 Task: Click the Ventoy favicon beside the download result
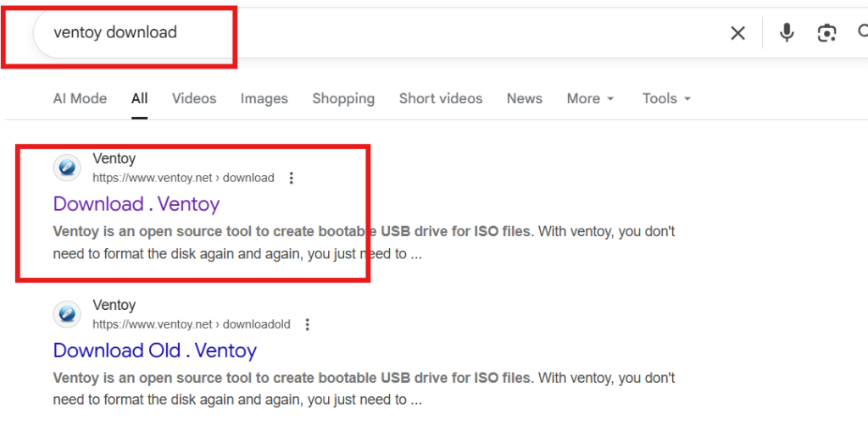[x=67, y=168]
